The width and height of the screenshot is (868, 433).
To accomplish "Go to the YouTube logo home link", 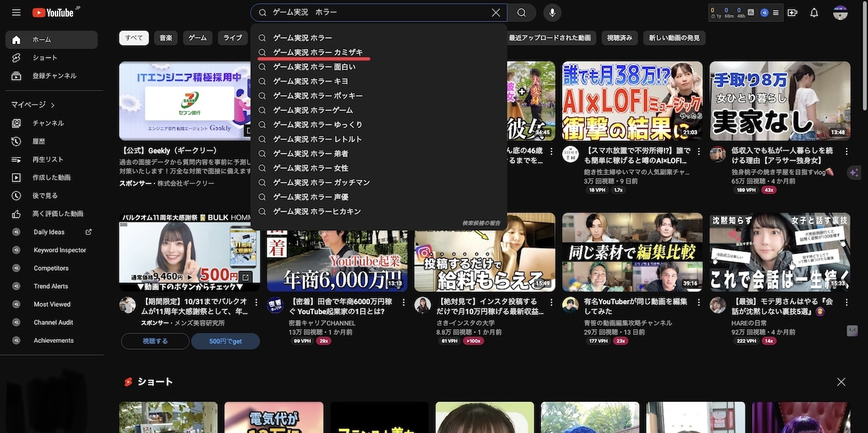I will pos(55,13).
